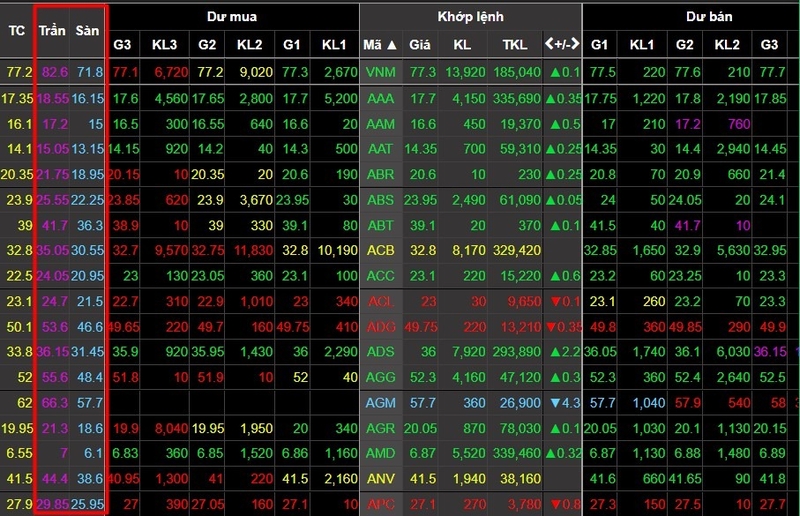Screen dimensions: 800x516
Task: Select the ABT stock symbol
Action: tap(381, 226)
